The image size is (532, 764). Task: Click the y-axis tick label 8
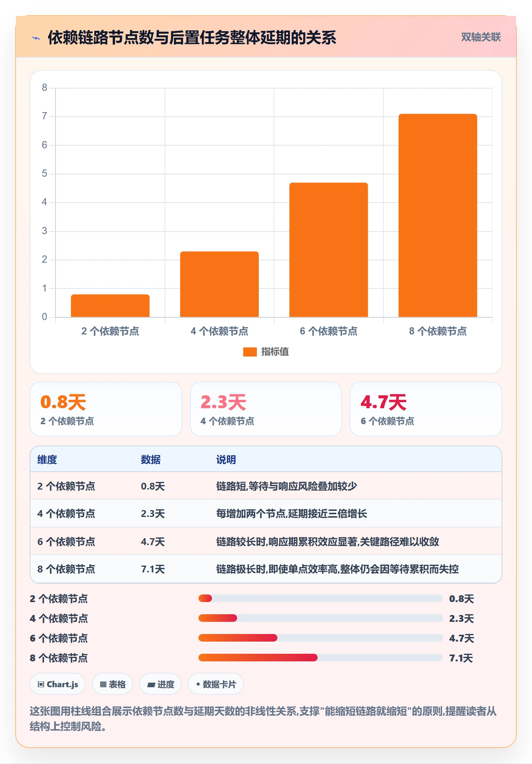pyautogui.click(x=44, y=88)
